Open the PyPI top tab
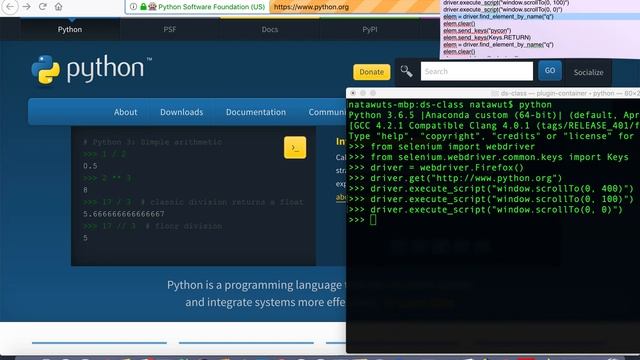Image resolution: width=640 pixels, height=360 pixels. 370,29
